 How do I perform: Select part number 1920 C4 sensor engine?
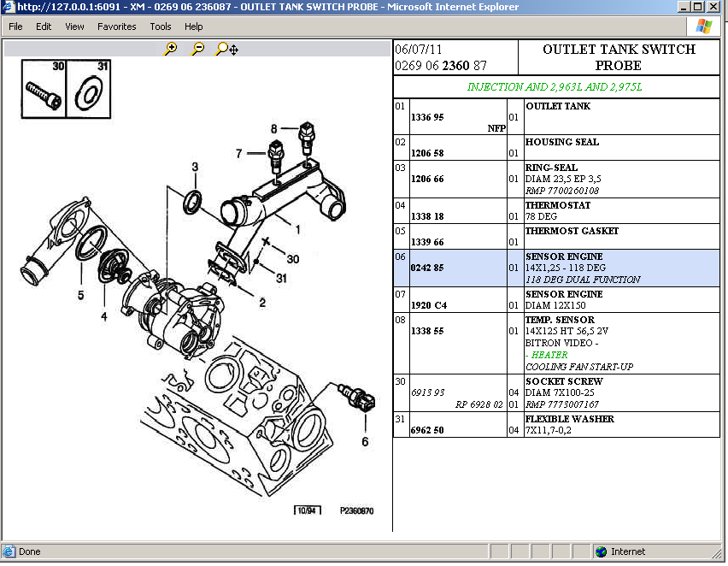pyautogui.click(x=429, y=305)
